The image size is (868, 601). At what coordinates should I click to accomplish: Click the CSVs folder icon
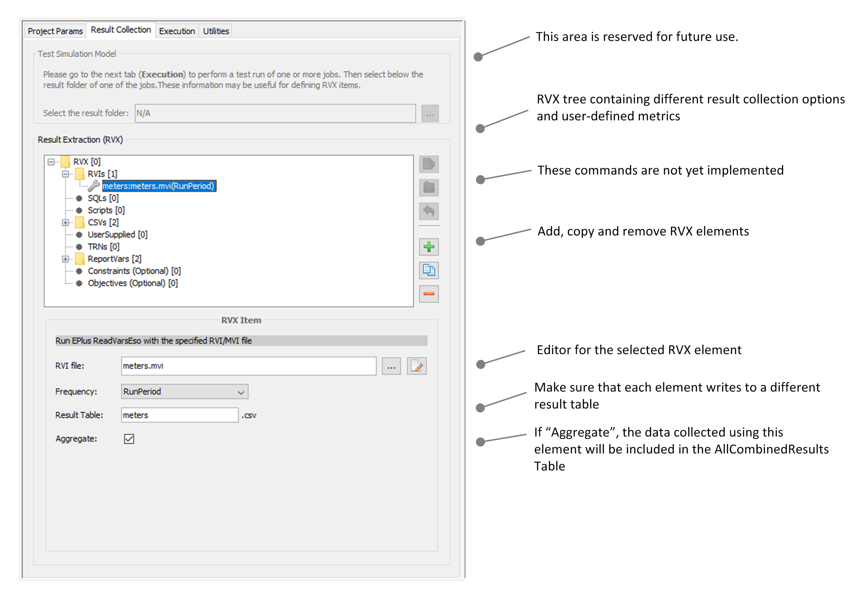[79, 222]
